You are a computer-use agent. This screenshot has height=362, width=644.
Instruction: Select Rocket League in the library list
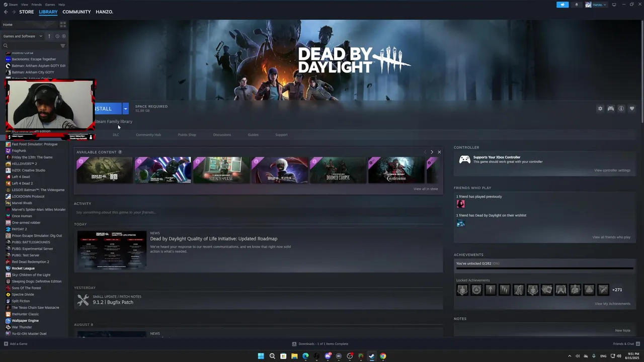23,268
